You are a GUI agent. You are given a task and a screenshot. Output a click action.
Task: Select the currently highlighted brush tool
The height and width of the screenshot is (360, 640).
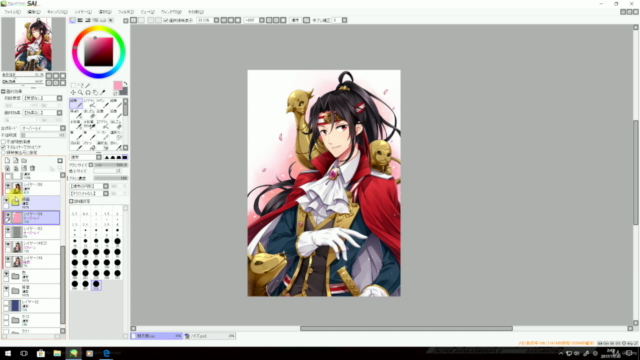pyautogui.click(x=76, y=103)
